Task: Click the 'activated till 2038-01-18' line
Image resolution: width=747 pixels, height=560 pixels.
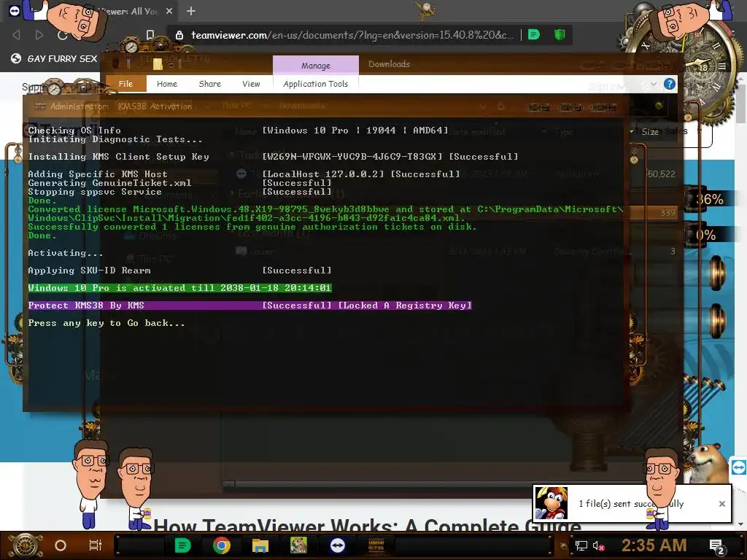Action: (179, 287)
